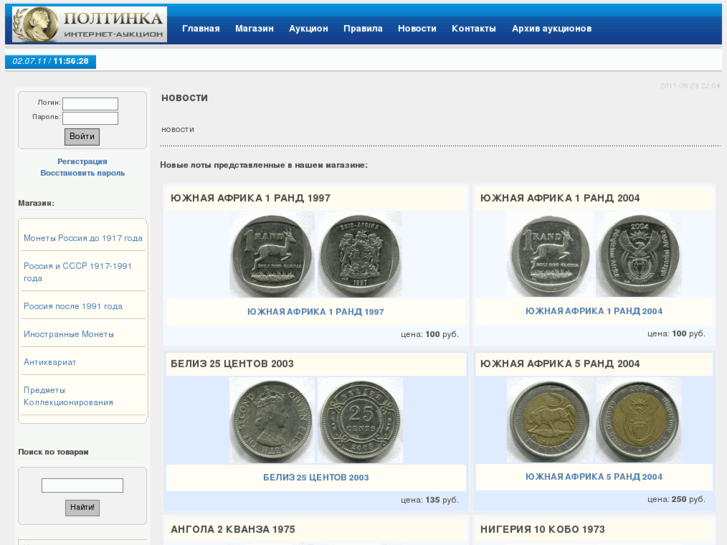This screenshot has height=545, width=727.
Task: Open category Иностранные Монеты
Action: click(69, 334)
